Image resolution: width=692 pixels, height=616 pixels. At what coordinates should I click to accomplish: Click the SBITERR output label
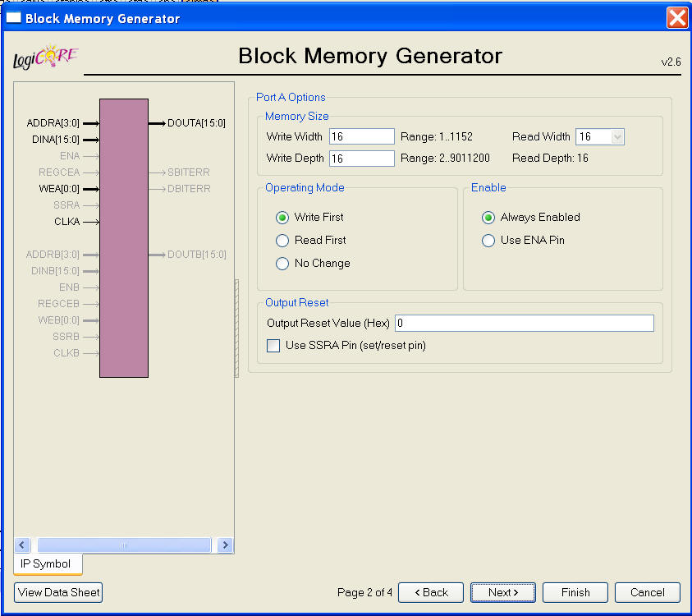click(x=189, y=172)
